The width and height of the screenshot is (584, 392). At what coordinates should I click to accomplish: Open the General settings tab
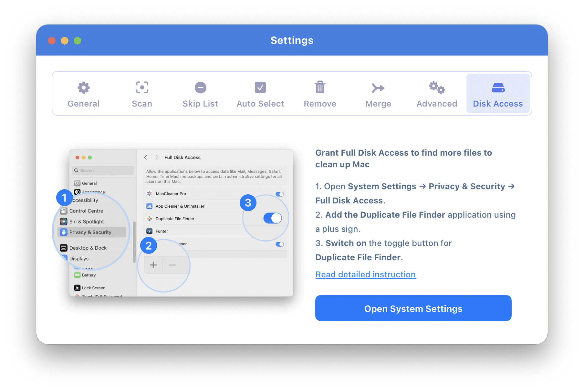point(84,94)
